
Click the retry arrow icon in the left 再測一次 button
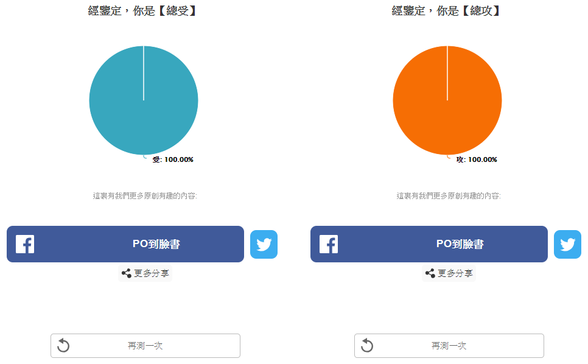coord(63,345)
